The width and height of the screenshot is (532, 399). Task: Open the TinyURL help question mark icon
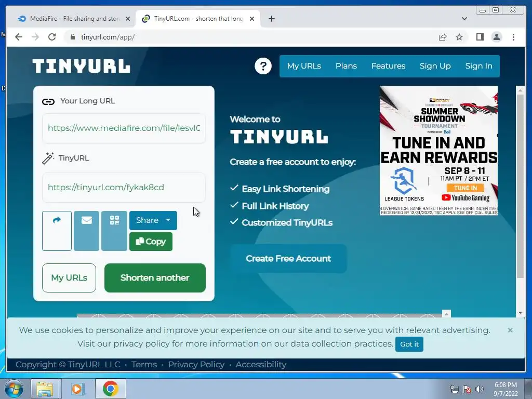(x=263, y=66)
